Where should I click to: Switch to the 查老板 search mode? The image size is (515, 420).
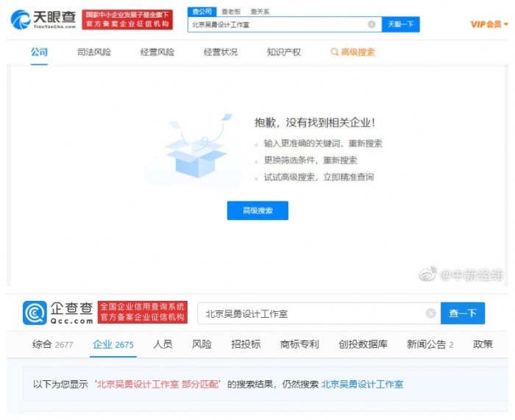coord(231,12)
